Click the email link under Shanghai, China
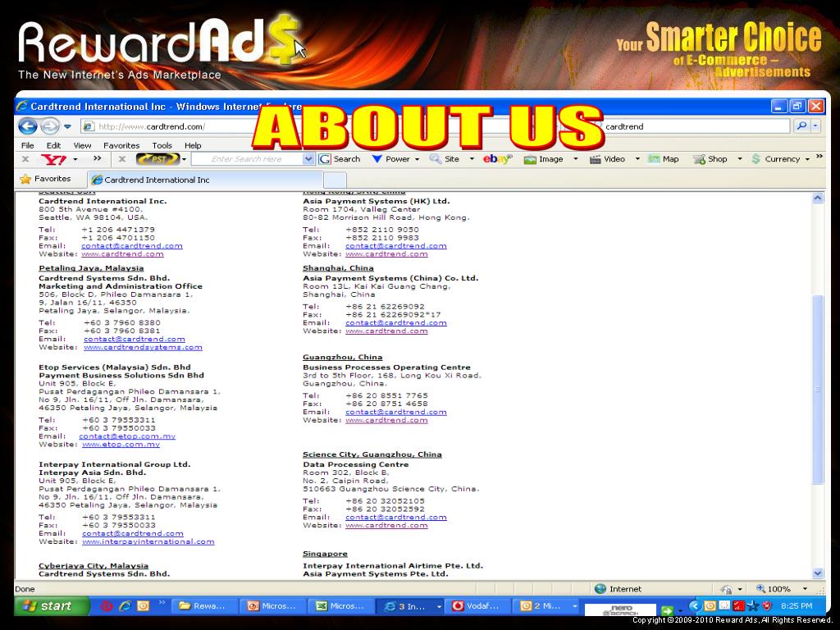Screen dimensions: 840x630 (396, 322)
